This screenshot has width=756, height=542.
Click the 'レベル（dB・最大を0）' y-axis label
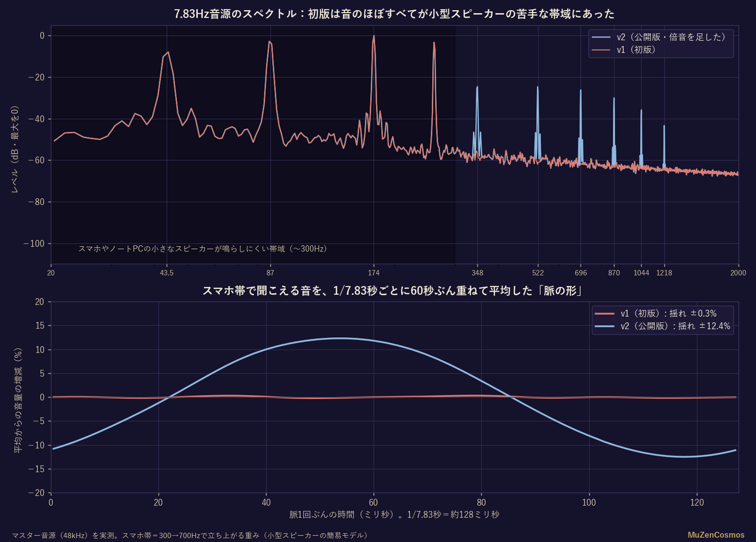click(15, 150)
